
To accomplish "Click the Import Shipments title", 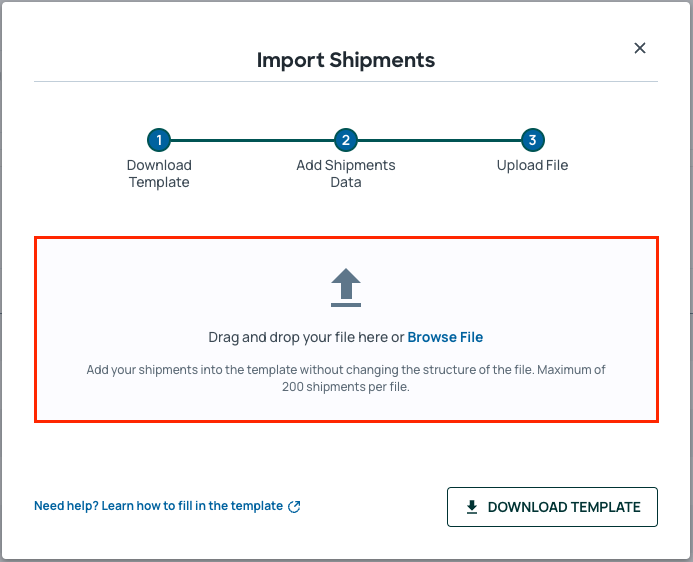I will coord(346,60).
